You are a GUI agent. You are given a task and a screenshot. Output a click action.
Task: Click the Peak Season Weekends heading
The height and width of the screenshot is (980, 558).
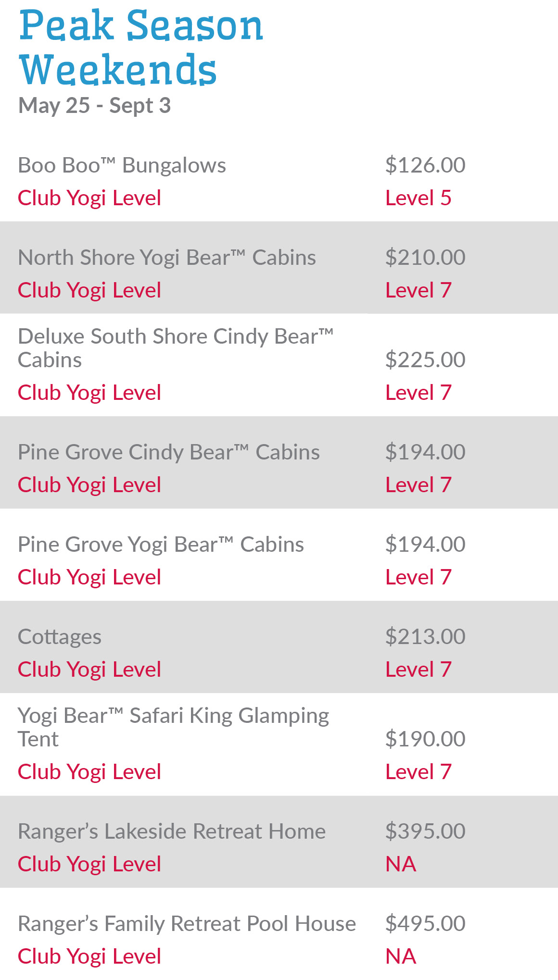coord(141,47)
